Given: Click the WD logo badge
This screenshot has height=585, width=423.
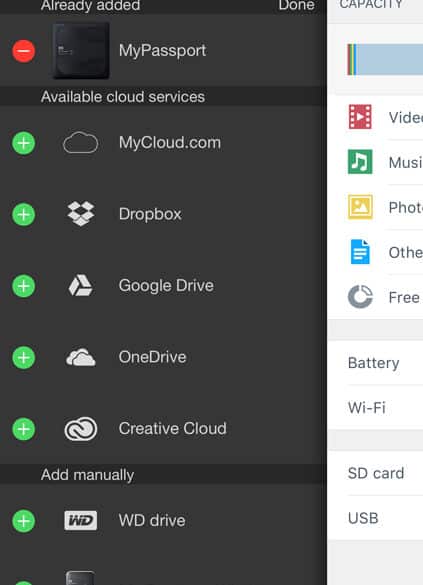Looking at the screenshot, I should click(x=81, y=520).
